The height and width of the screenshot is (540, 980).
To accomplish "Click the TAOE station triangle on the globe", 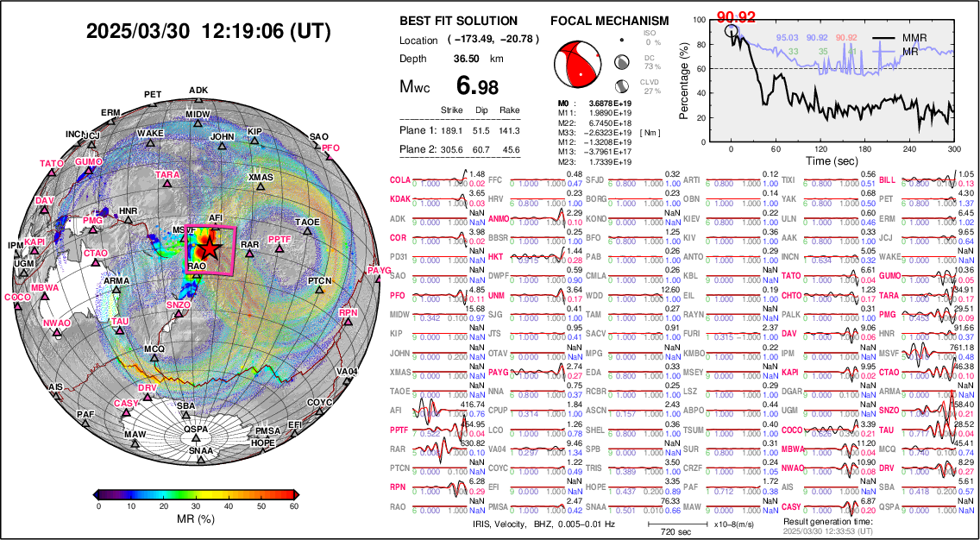I will coord(307,231).
